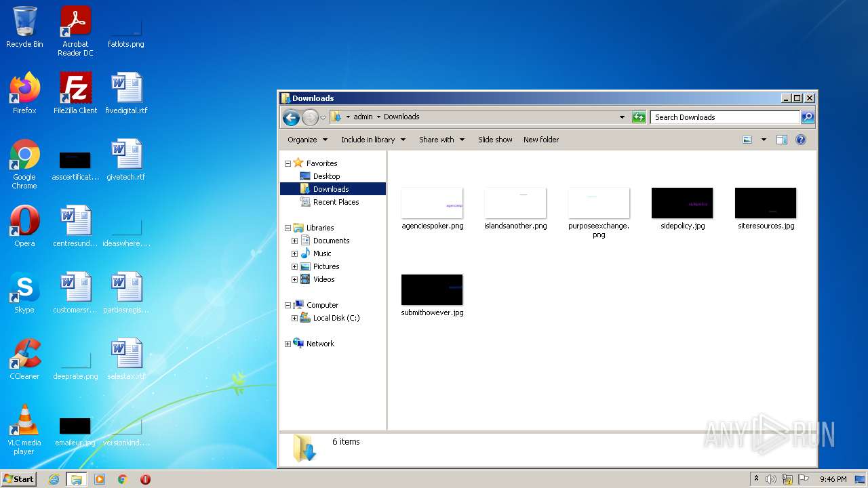Click the Opera icon in the taskbar
Image resolution: width=868 pixels, height=488 pixels.
pyautogui.click(x=145, y=479)
